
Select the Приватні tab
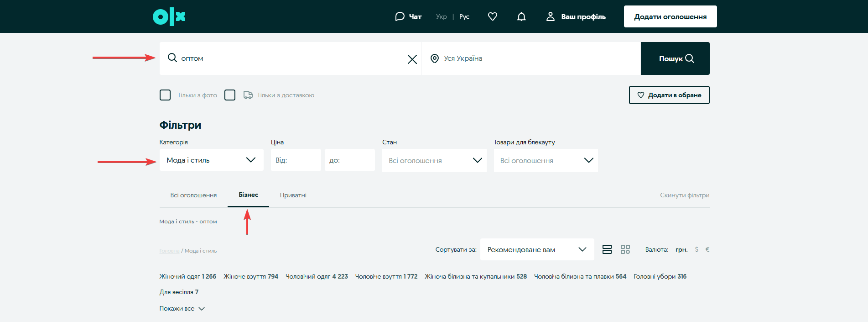(x=293, y=195)
